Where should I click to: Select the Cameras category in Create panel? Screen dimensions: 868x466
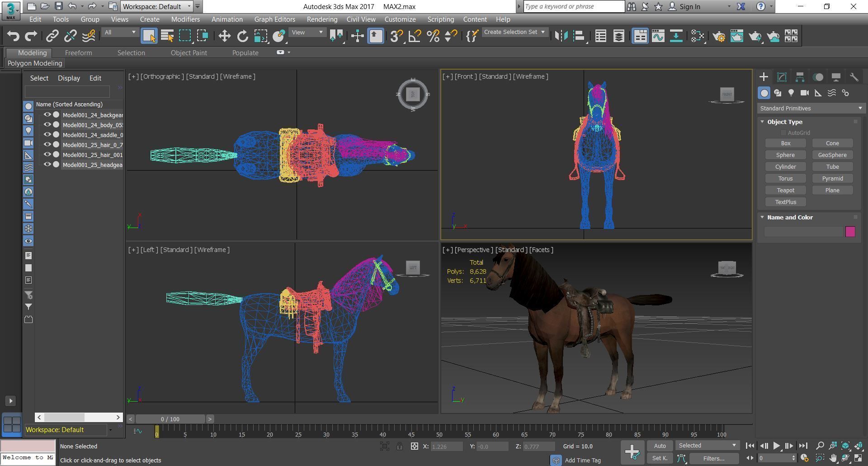pos(805,93)
